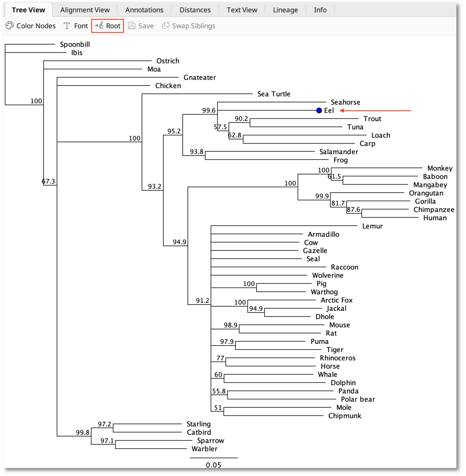Click the 0.05 scale bar value

[213, 465]
